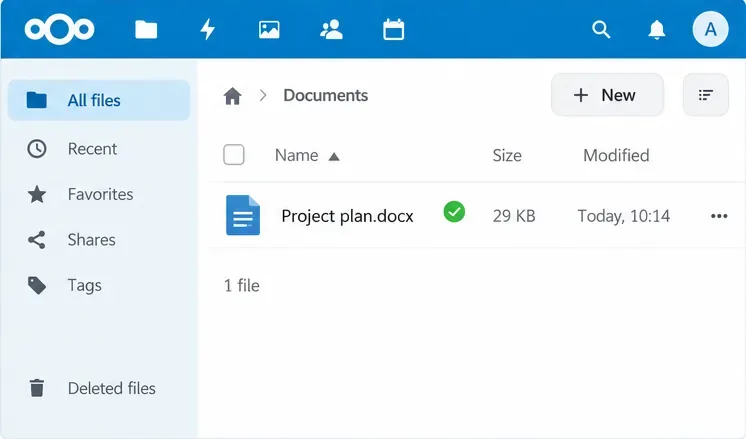Viewport: 746px width, 439px height.
Task: Open Project plan.docx file name
Action: (347, 216)
